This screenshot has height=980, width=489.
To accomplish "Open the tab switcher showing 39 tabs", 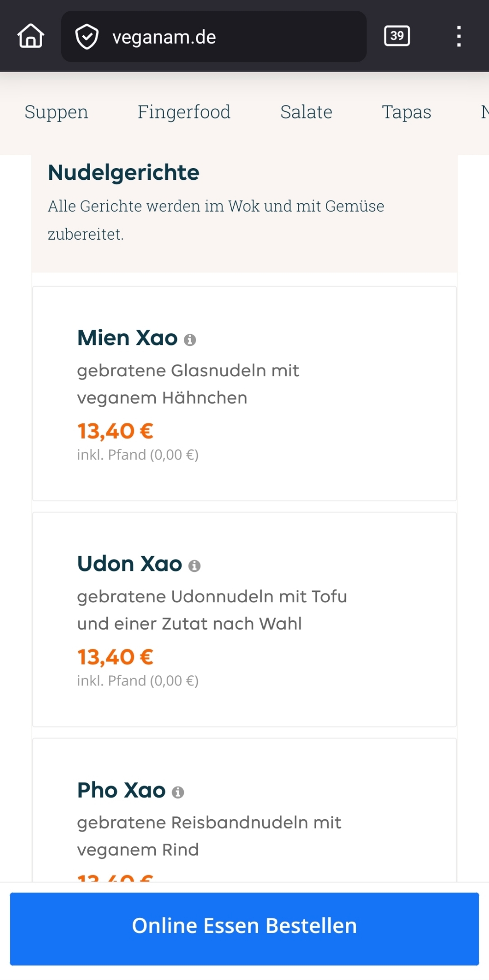I will pyautogui.click(x=397, y=36).
